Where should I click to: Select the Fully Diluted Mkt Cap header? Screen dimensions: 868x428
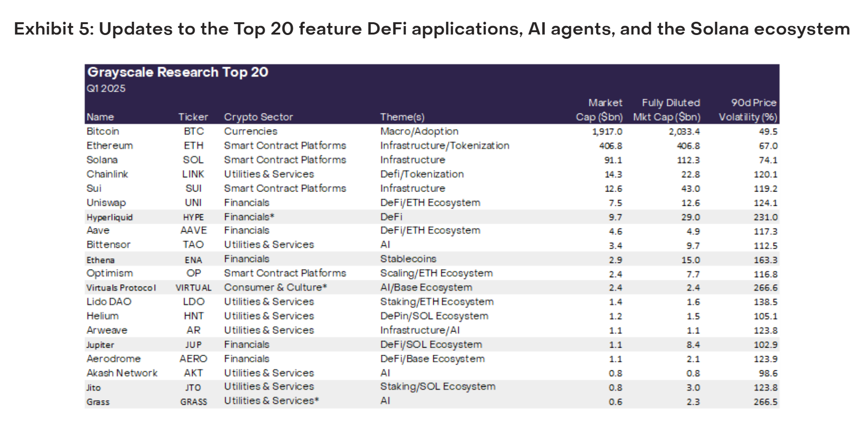[667, 110]
